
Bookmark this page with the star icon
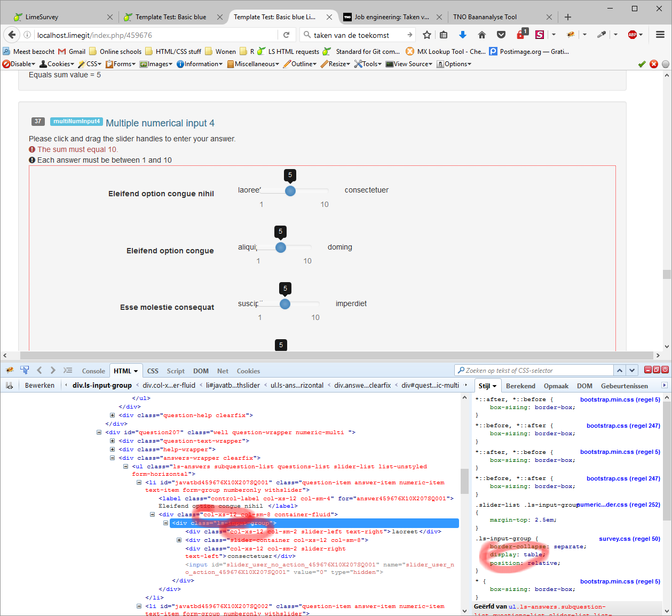(427, 35)
